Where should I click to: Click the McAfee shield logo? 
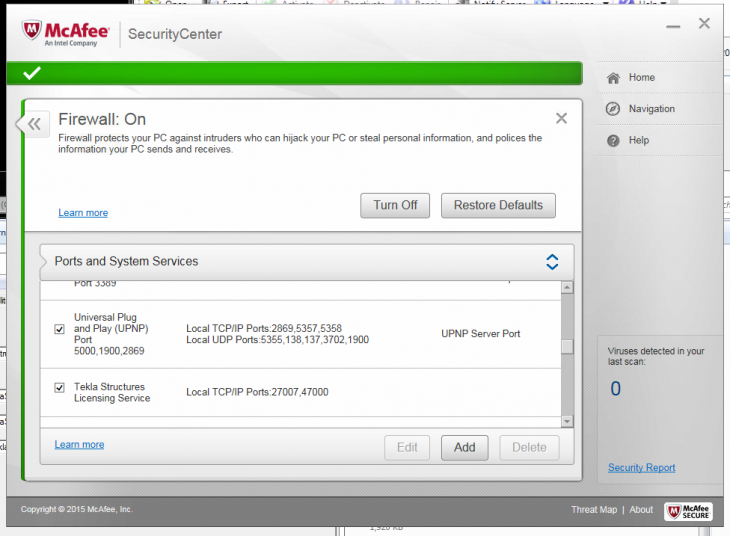coord(32,30)
